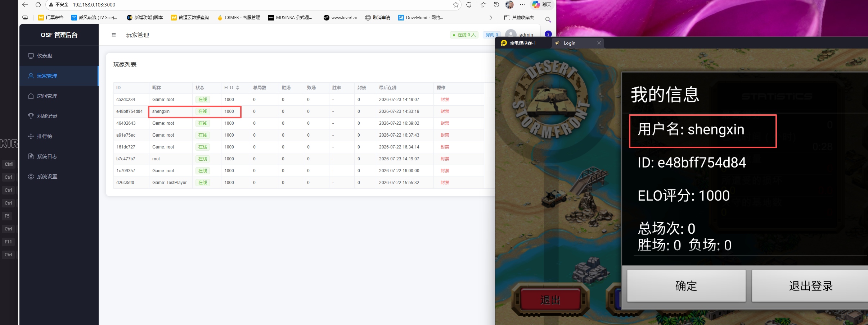Viewport: 868px width, 325px height.
Task: Select 玩家管理 in the sidebar
Action: (x=59, y=76)
